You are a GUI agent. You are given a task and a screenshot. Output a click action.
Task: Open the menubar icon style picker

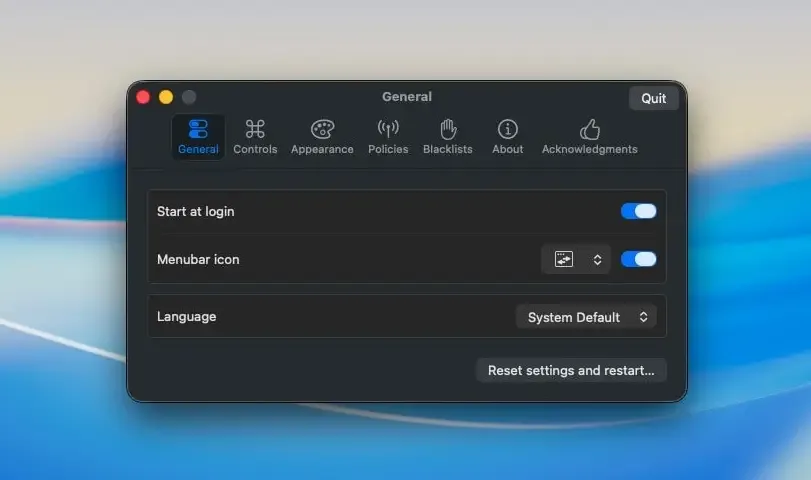[576, 259]
